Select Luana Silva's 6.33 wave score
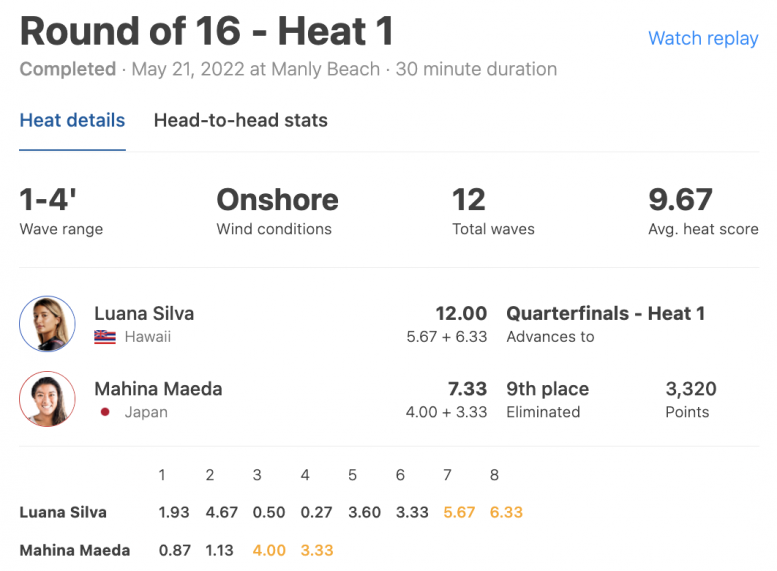 tap(506, 512)
